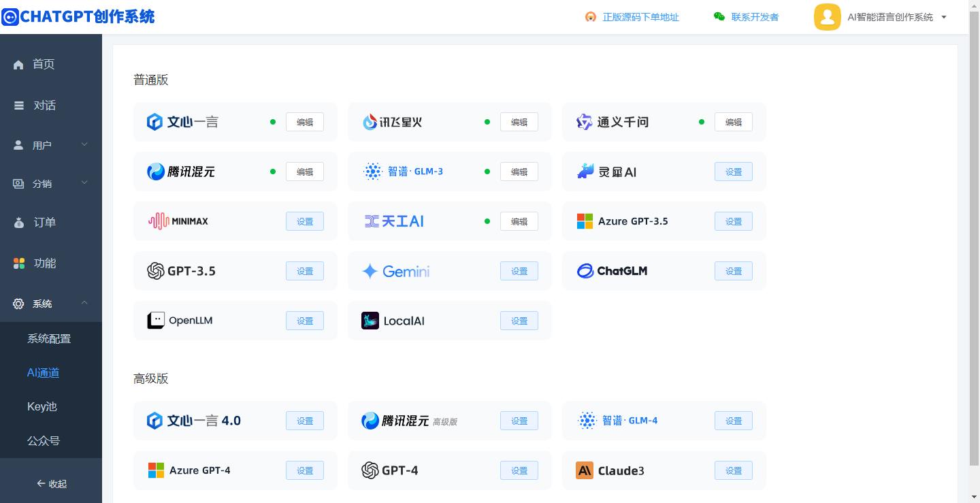Click the 灵犀AI logo icon
This screenshot has height=503, width=980.
tap(585, 172)
